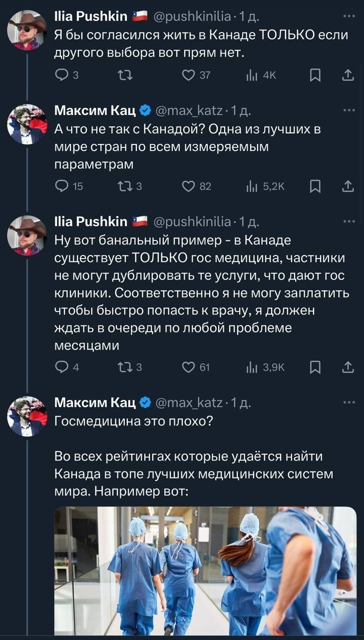The width and height of the screenshot is (364, 640).
Task: Bookmark the first Ilia Pushkin tweet
Action: [315, 75]
